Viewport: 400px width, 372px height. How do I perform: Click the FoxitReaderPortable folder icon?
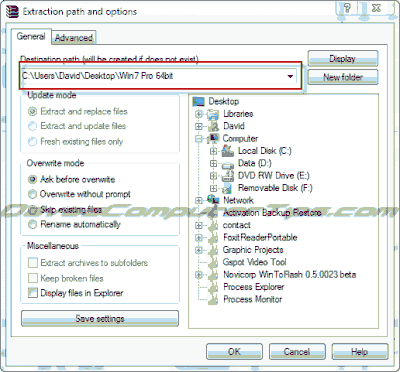(213, 238)
